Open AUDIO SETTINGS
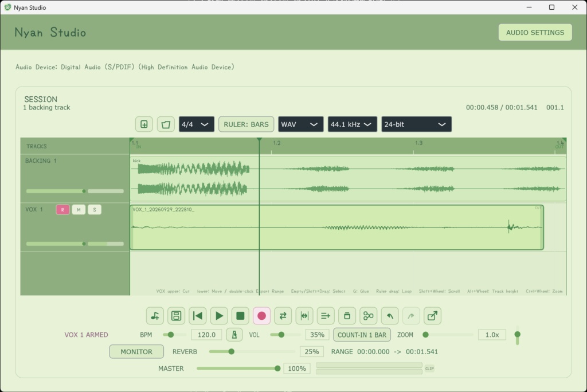The image size is (587, 392). tap(535, 33)
